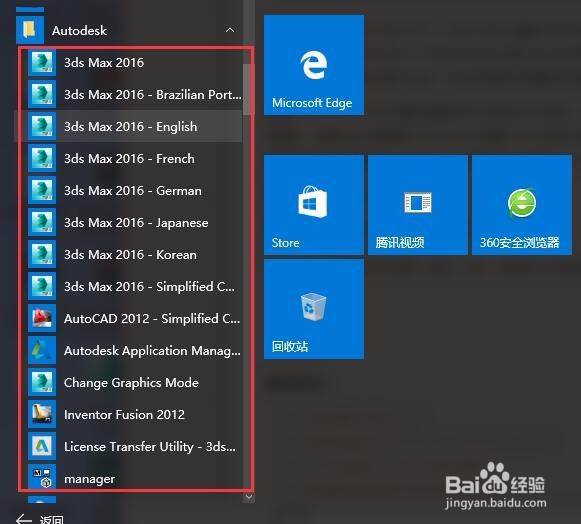The image size is (581, 524).
Task: Select '3ds Max 2016 - Korean' label
Action: pyautogui.click(x=130, y=255)
